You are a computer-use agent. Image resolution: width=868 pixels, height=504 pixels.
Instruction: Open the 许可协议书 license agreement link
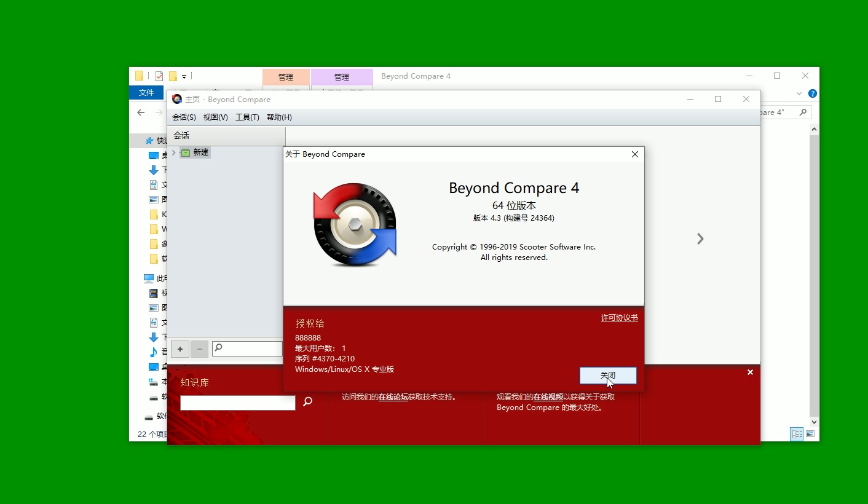(x=619, y=318)
